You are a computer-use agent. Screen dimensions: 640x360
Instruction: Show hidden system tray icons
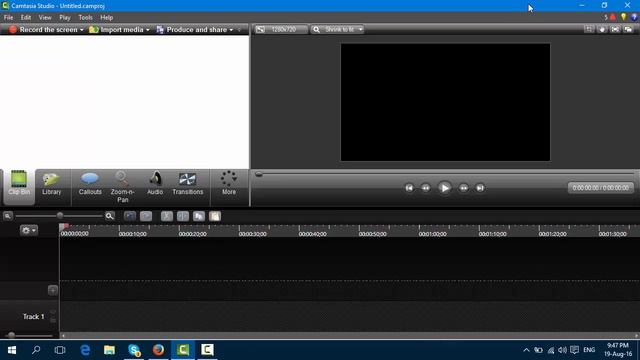click(526, 350)
